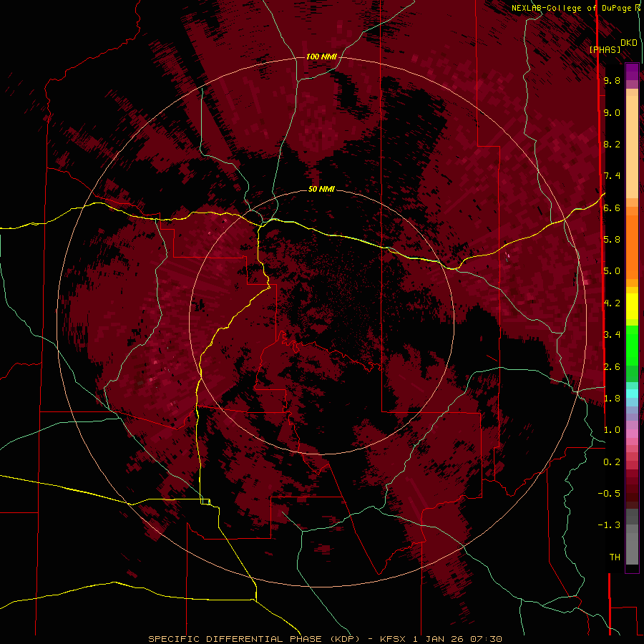This screenshot has width=644, height=644.
Task: Select the 1.0 value on the color scale
Action: coord(612,429)
